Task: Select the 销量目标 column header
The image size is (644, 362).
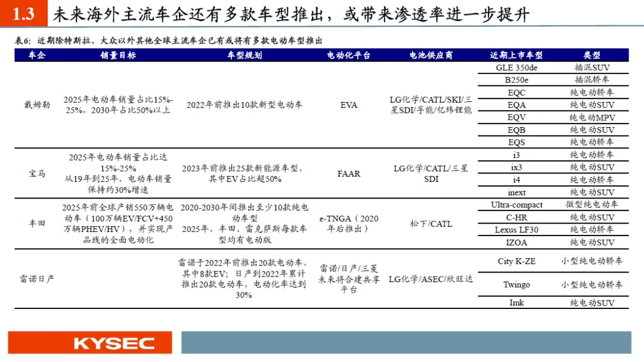Action: coord(118,55)
